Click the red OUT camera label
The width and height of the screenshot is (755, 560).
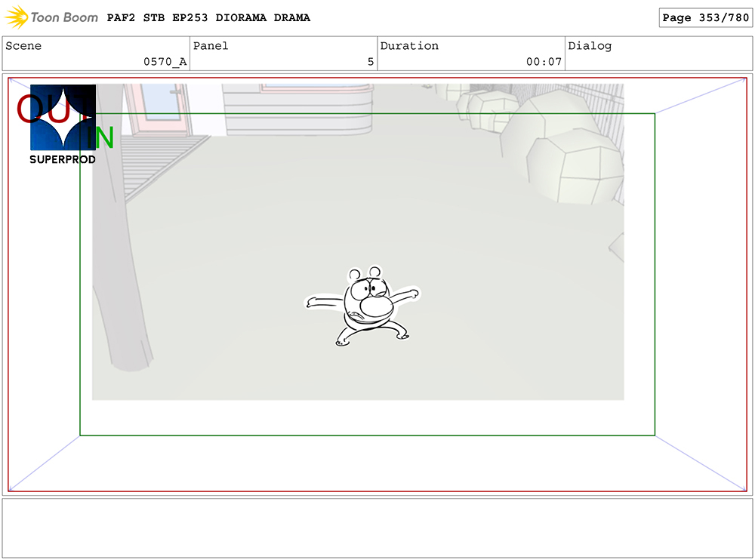point(53,109)
